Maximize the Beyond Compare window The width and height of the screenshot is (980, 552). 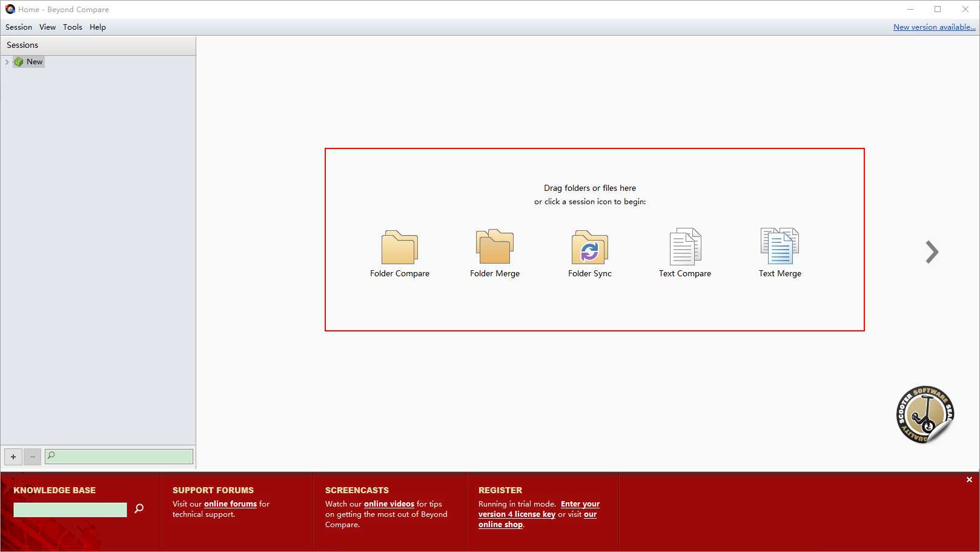point(938,9)
